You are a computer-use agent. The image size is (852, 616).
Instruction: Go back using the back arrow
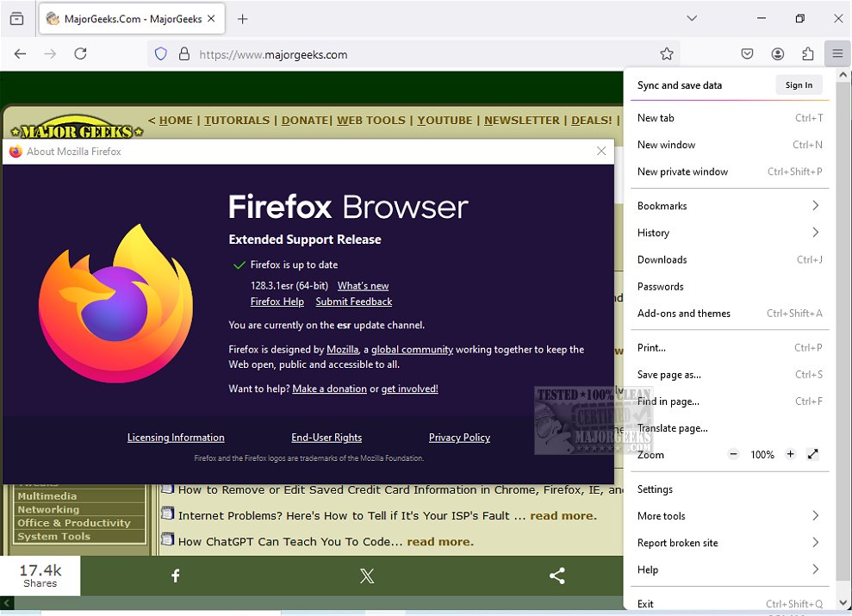pos(20,53)
